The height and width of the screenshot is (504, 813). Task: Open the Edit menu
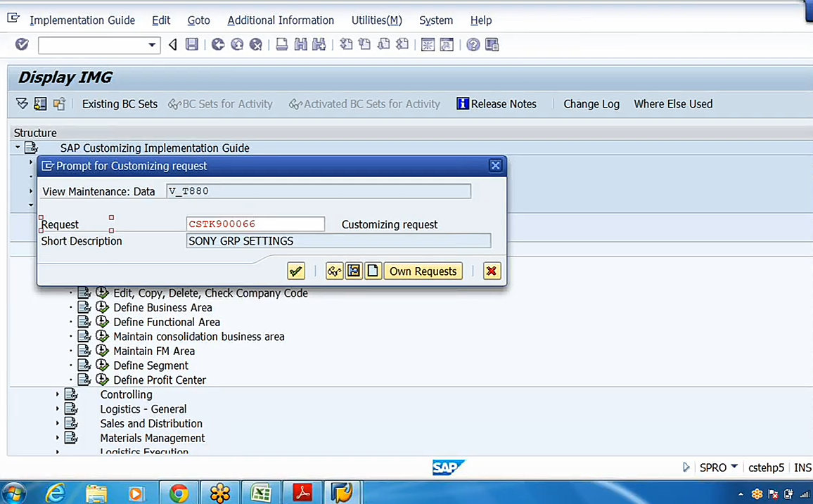161,20
